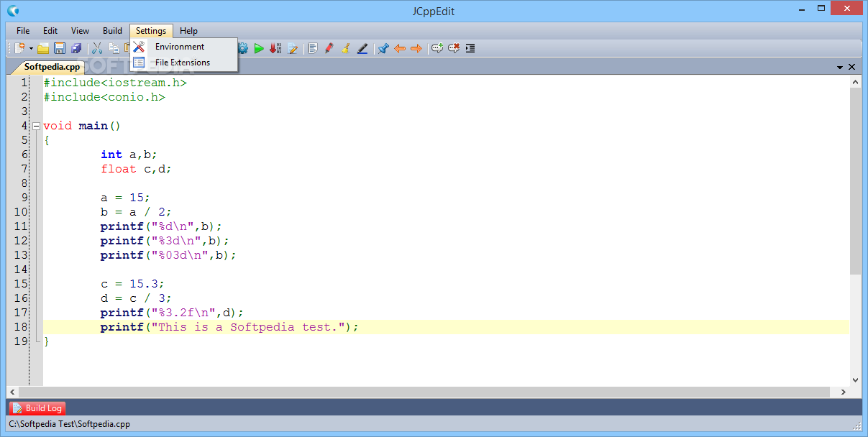The image size is (868, 437).
Task: Click the "c = 15.3;" line
Action: 132,284
